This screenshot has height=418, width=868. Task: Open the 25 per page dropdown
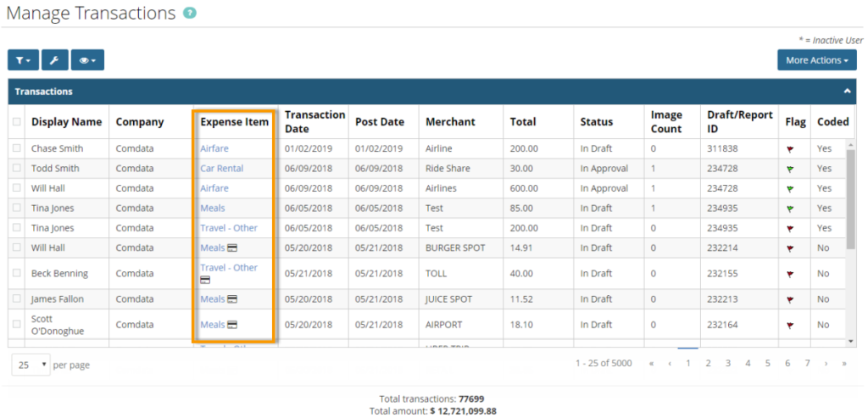click(31, 365)
